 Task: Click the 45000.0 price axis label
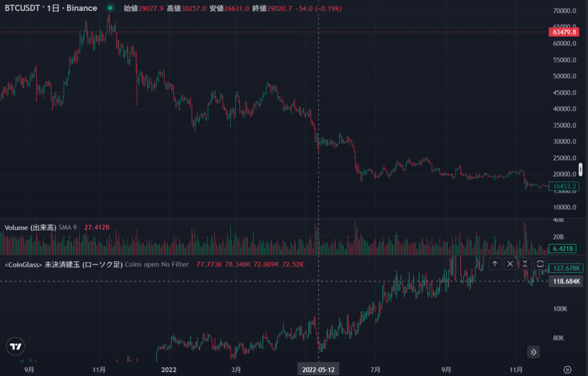click(x=564, y=92)
